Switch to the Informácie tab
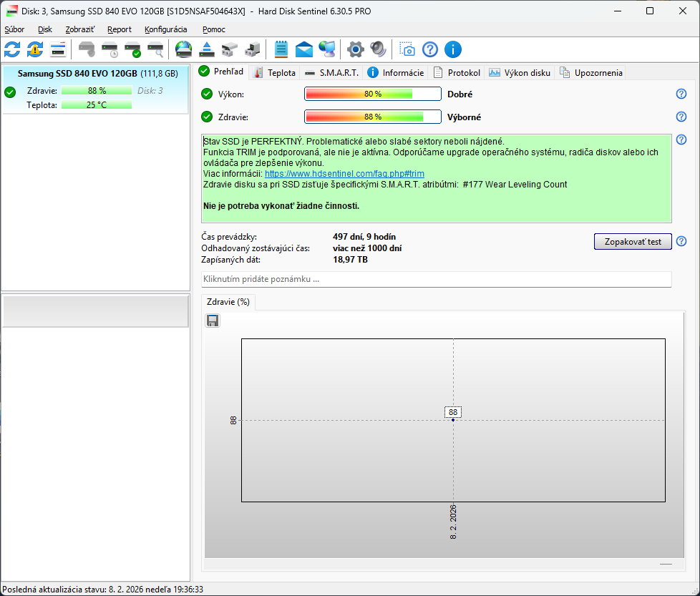Screen dimensions: 700x596 coord(396,73)
